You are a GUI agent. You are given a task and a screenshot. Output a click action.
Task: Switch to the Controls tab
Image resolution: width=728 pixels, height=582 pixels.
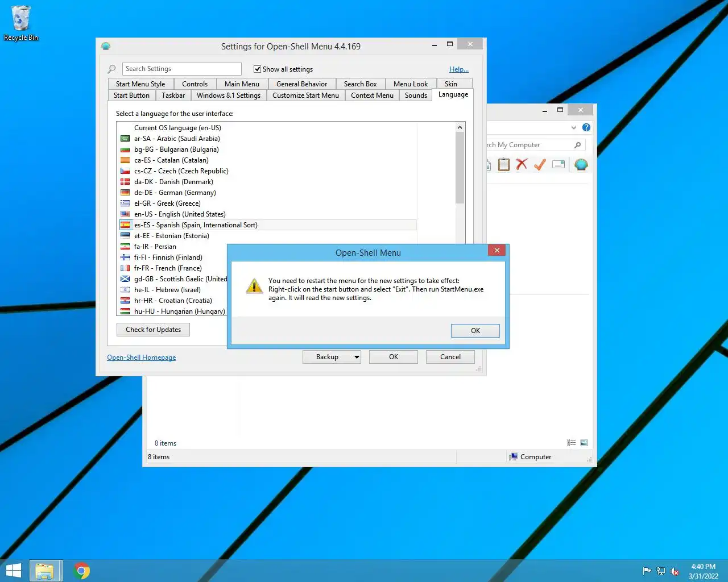195,84
